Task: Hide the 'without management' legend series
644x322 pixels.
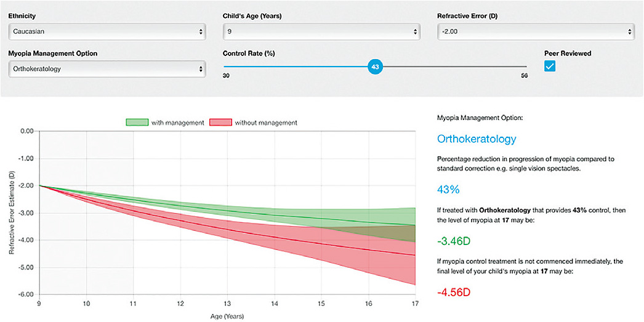Action: tap(265, 123)
